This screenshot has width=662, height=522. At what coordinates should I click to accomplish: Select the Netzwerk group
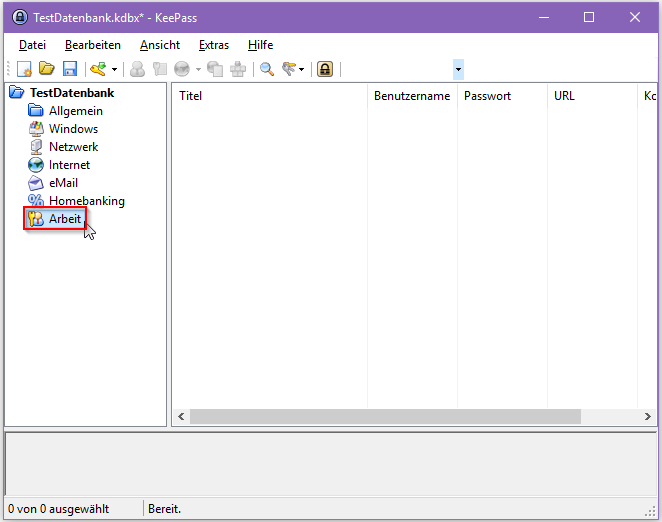[x=73, y=147]
